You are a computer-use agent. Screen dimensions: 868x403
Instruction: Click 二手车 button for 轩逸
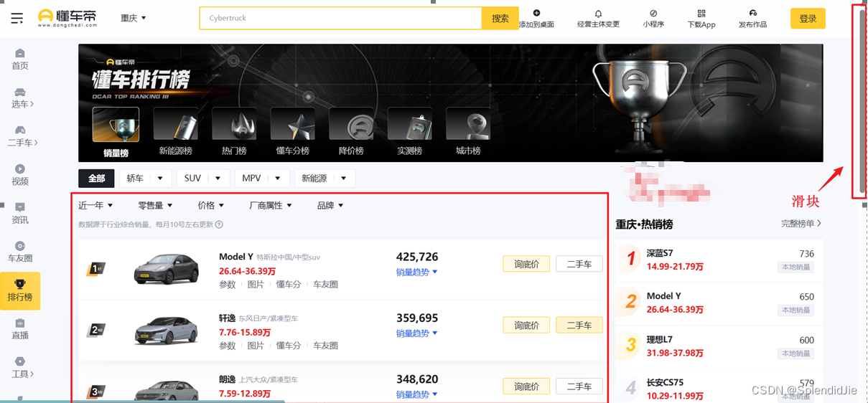click(x=579, y=325)
